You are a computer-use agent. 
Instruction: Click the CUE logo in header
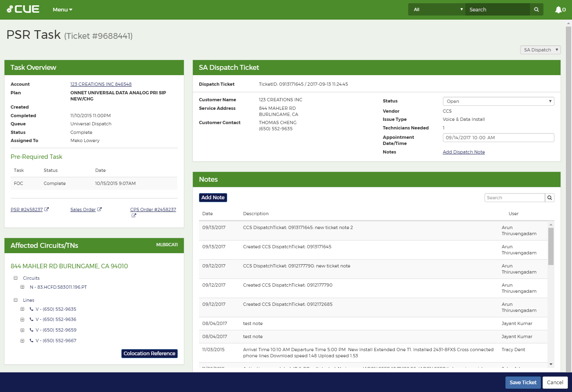pos(23,9)
